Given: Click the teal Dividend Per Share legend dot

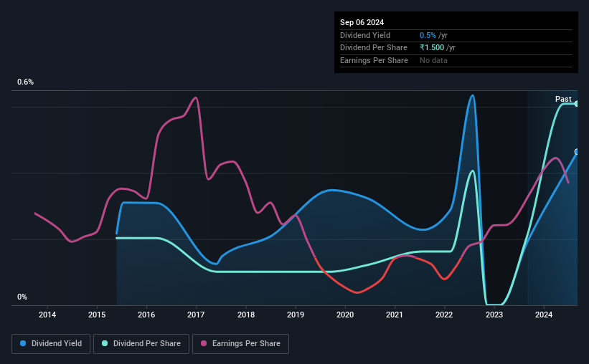Looking at the screenshot, I should point(105,343).
